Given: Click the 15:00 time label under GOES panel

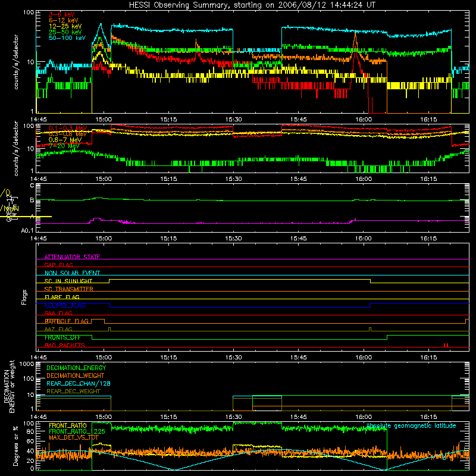Looking at the screenshot, I should (104, 239).
